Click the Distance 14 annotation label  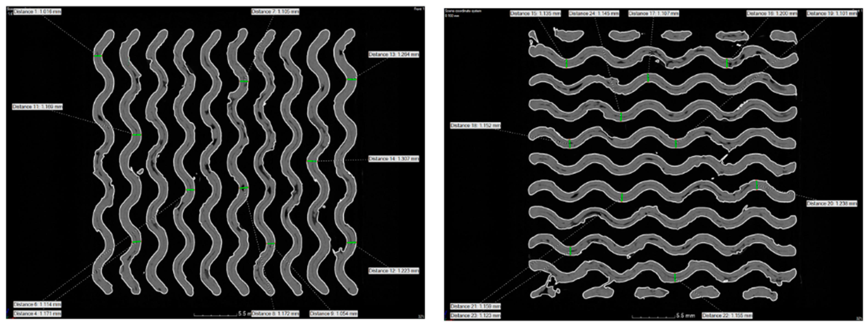[x=393, y=159]
